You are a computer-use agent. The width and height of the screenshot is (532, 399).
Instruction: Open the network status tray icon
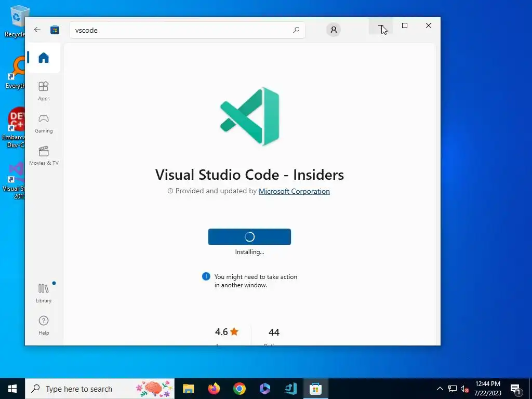[x=453, y=389]
